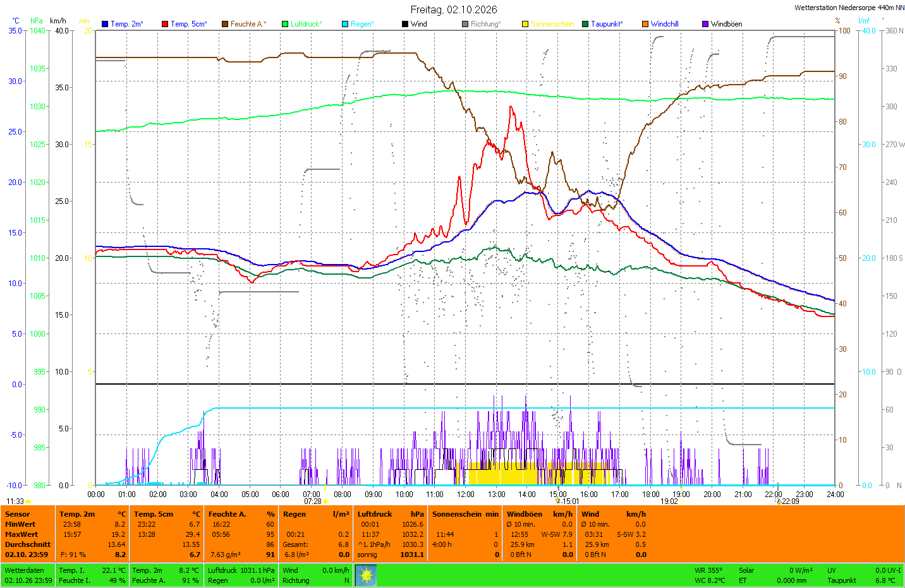Click 'Wetterstation Niedersorpe 440m NN' heading
The image size is (905, 588).
click(849, 8)
